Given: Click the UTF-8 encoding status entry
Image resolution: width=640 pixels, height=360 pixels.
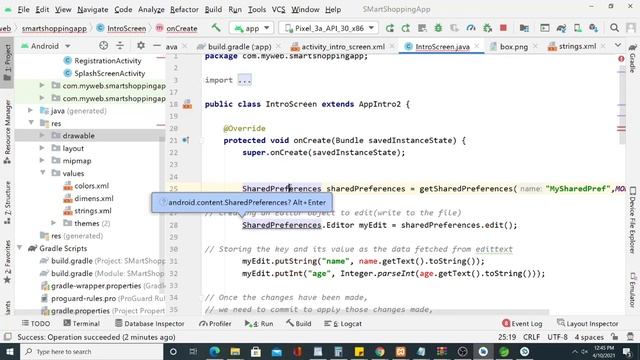Looking at the screenshot, I should (x=557, y=337).
